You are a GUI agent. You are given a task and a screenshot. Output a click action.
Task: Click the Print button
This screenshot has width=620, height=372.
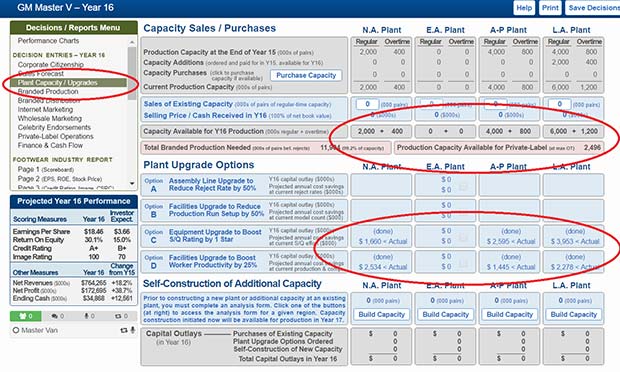(550, 8)
